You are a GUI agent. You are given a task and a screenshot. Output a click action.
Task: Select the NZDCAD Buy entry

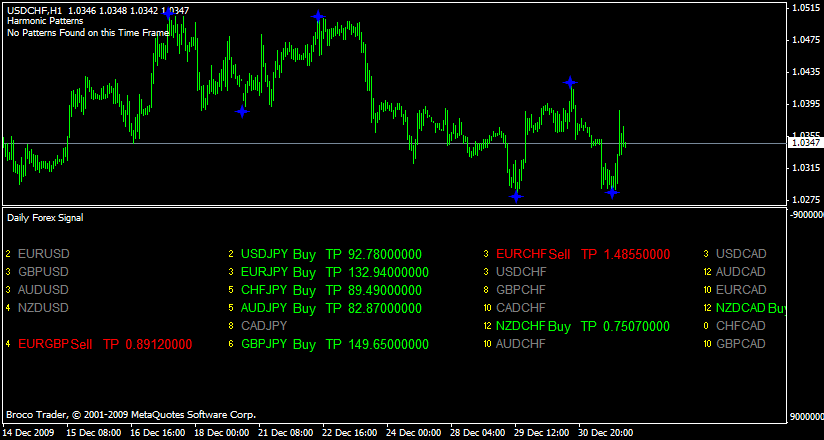(750, 308)
